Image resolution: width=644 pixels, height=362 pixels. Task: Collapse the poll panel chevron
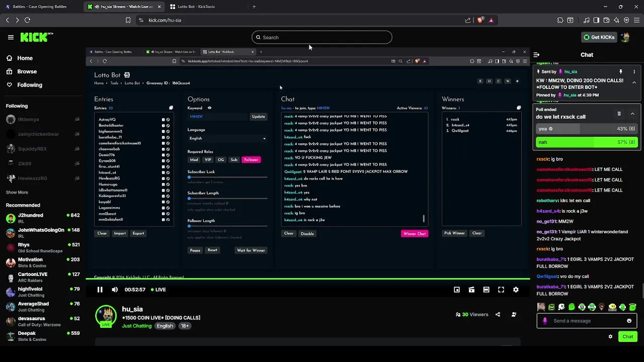632,114
